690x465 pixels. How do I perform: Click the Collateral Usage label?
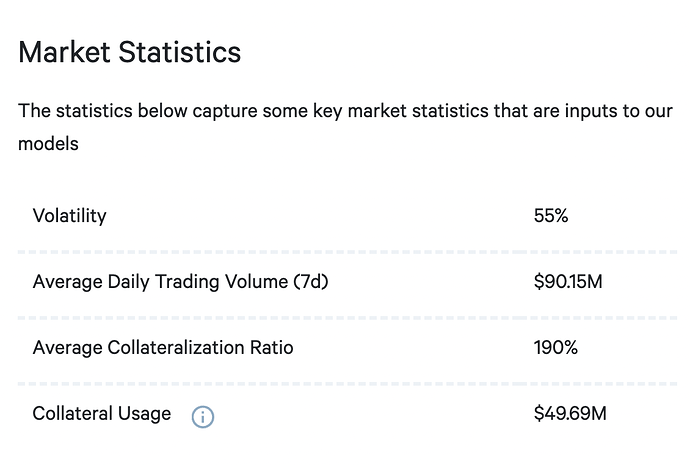click(x=102, y=414)
